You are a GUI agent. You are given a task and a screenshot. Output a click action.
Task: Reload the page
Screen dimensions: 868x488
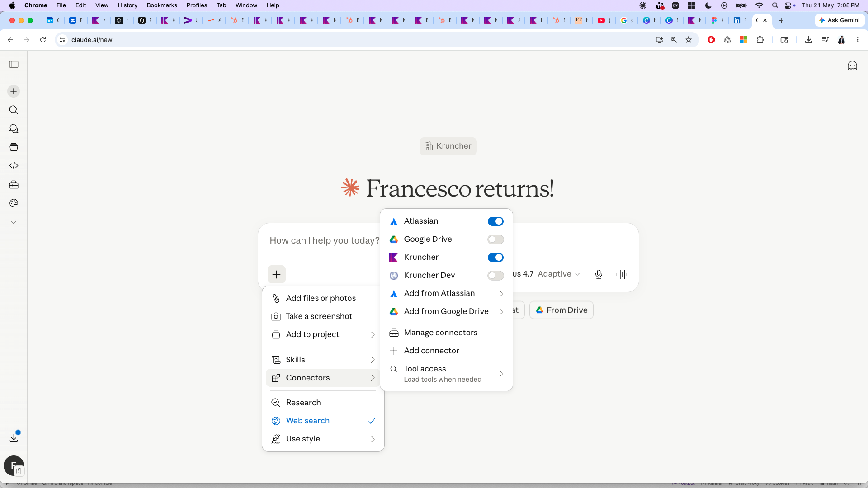click(x=43, y=40)
